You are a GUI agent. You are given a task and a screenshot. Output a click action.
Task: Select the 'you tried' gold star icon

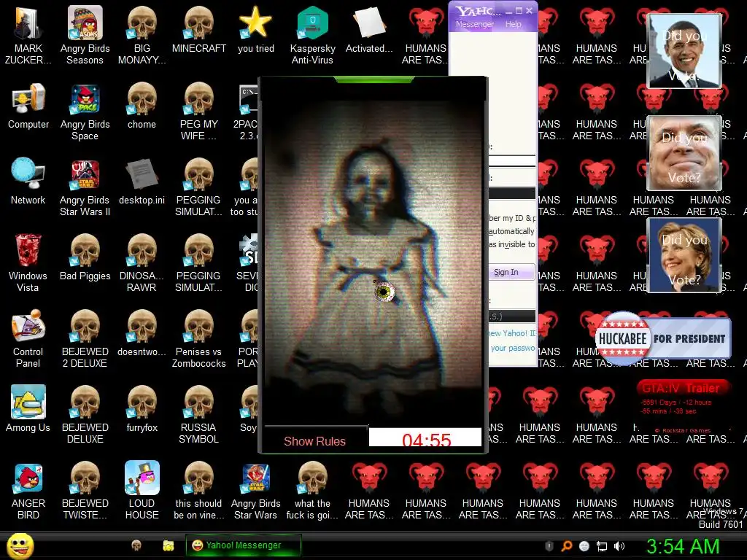click(x=256, y=30)
